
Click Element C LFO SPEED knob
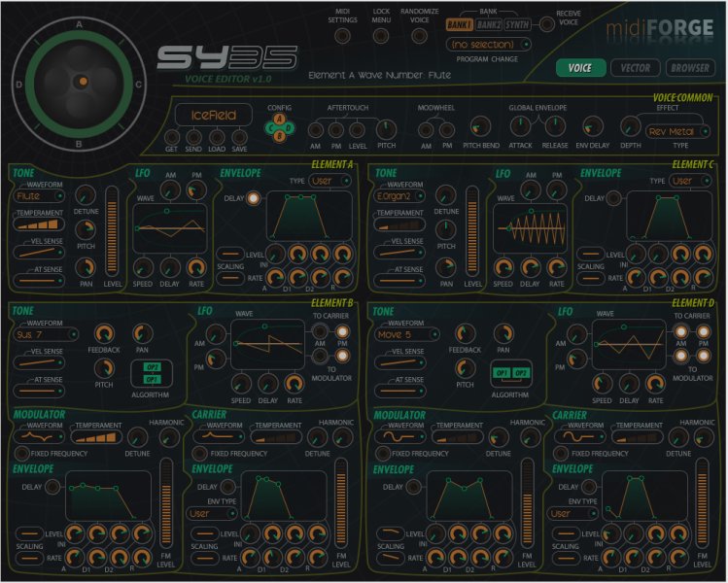(503, 268)
